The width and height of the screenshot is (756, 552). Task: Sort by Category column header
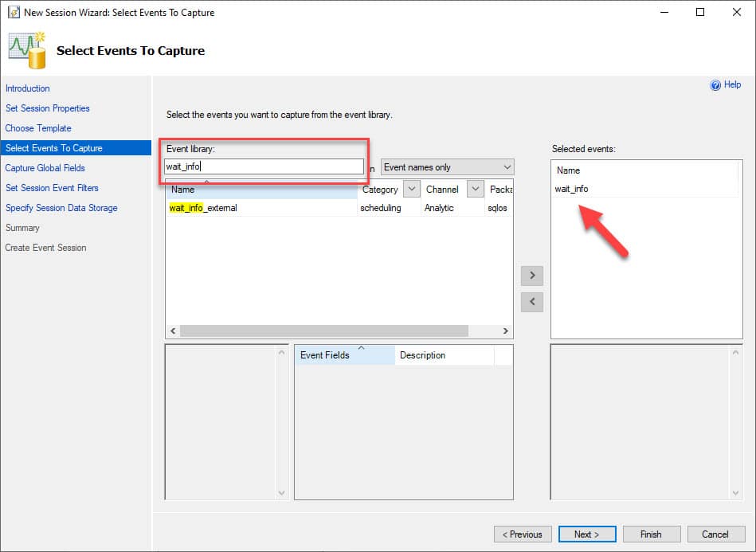[381, 190]
